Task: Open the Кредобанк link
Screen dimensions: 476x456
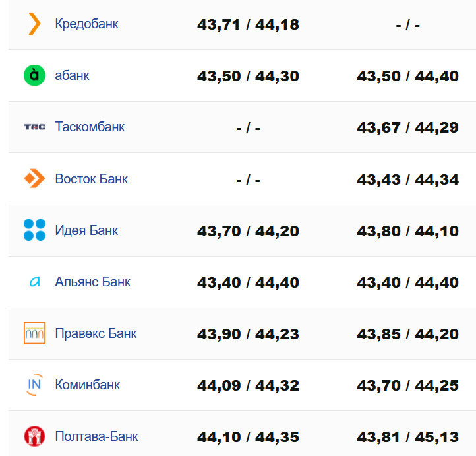Action: tap(87, 24)
